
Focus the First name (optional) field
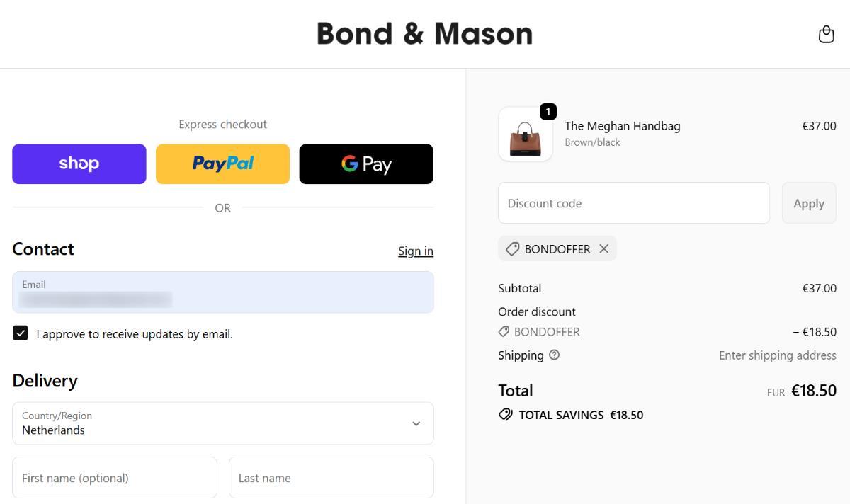tap(115, 478)
